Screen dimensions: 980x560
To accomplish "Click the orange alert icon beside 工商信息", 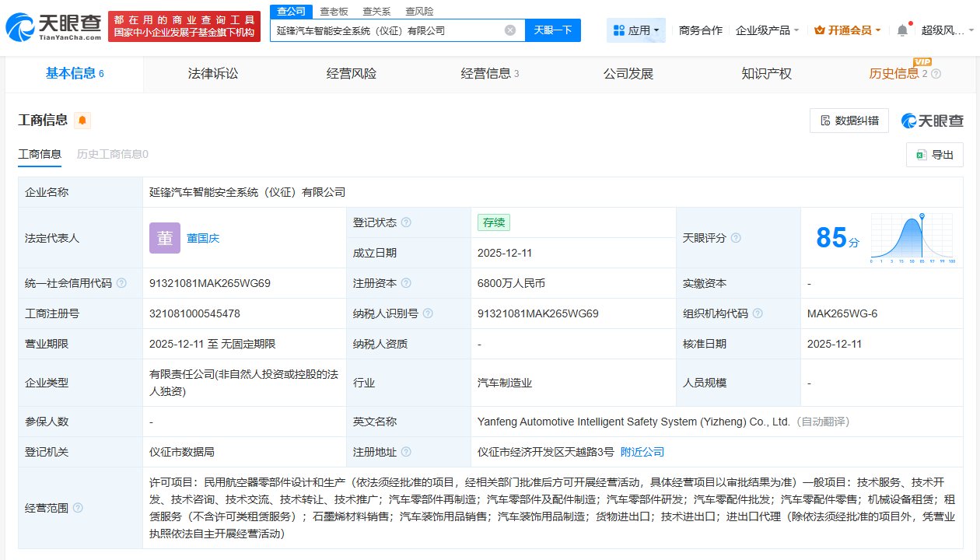I will (x=82, y=120).
